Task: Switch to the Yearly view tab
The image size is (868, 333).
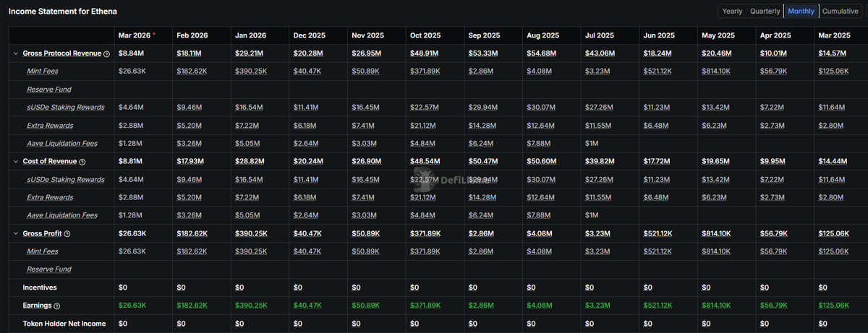Action: click(x=732, y=11)
